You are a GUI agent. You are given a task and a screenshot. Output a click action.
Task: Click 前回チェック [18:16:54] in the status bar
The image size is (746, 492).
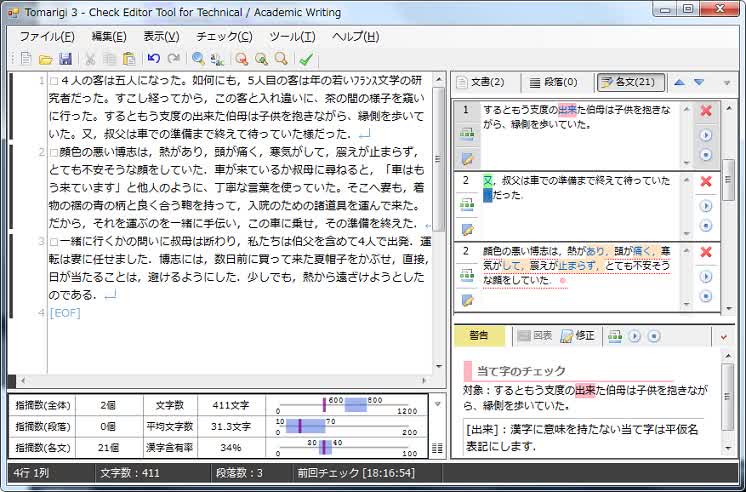point(356,473)
